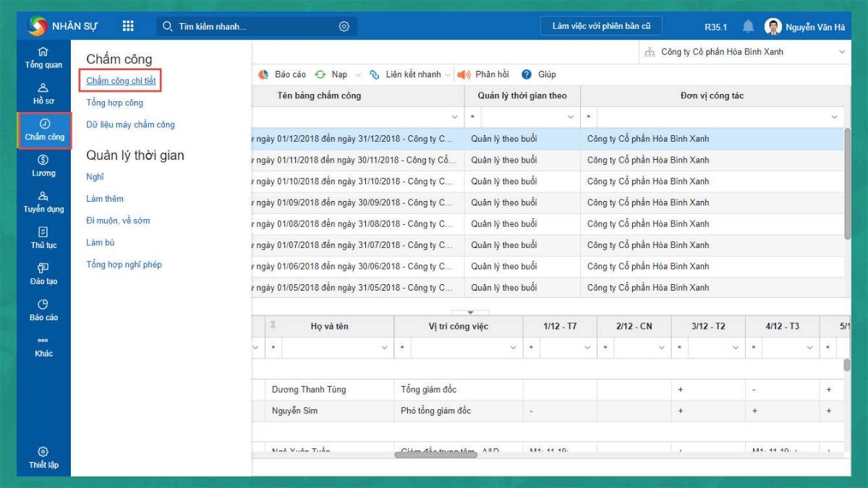This screenshot has height=488, width=868.
Task: Click the Đơn vị công tác column header
Action: 712,95
